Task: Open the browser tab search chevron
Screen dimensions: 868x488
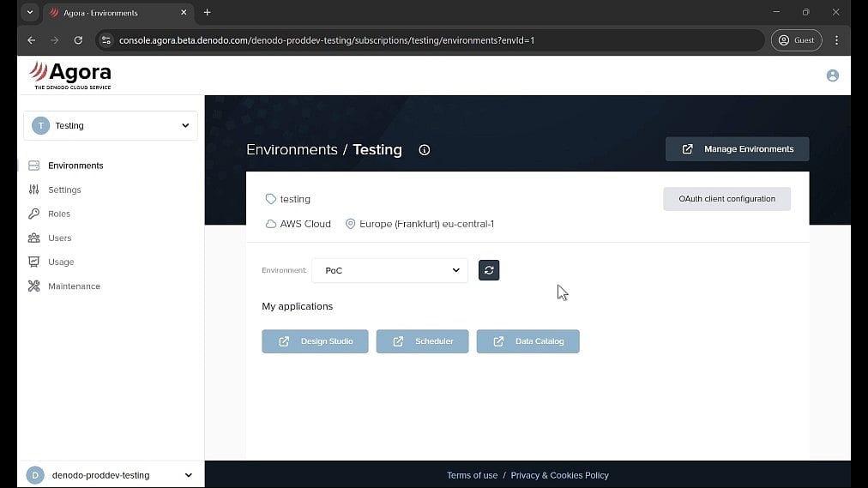Action: pos(29,13)
